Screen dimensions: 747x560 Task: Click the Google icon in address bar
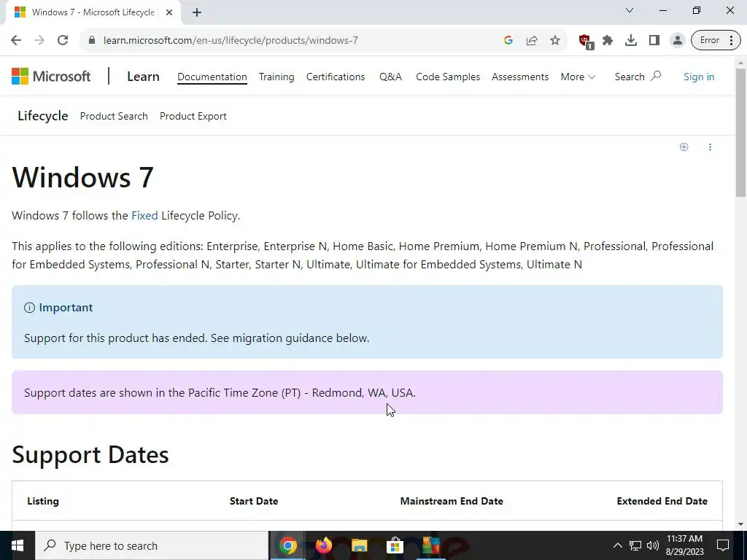(508, 41)
